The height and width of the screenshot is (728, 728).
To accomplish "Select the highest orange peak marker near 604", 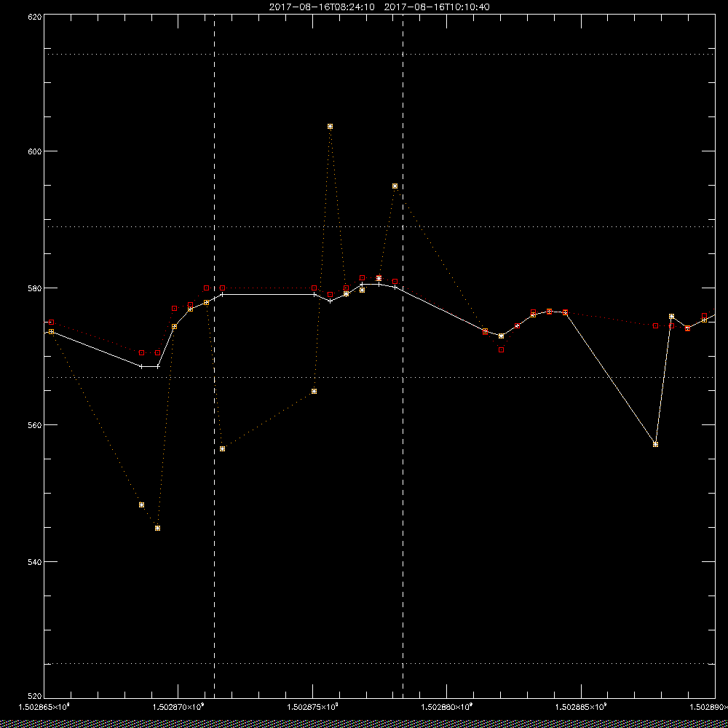I will point(330,126).
